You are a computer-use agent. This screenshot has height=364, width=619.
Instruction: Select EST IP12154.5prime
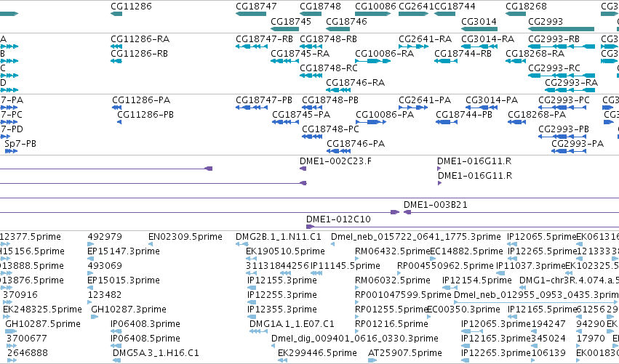(x=477, y=280)
